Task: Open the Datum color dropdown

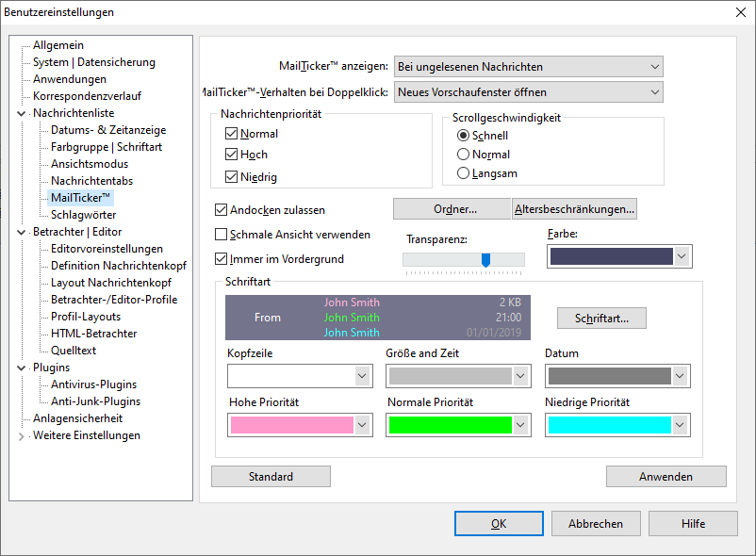Action: pyautogui.click(x=680, y=376)
